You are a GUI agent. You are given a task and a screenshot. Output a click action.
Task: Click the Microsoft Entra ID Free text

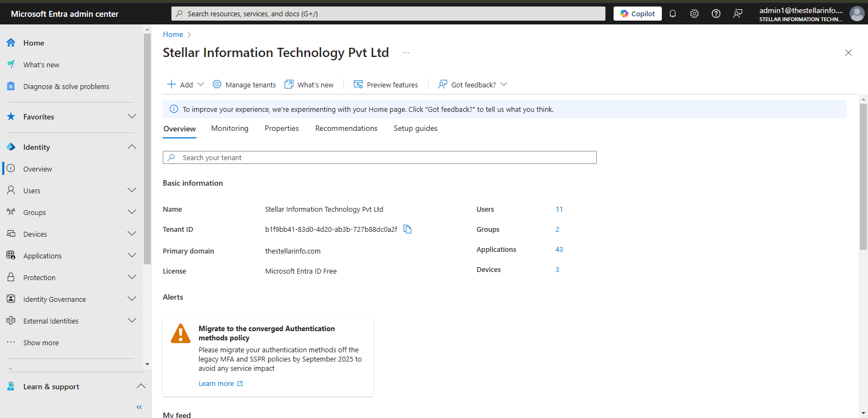301,271
